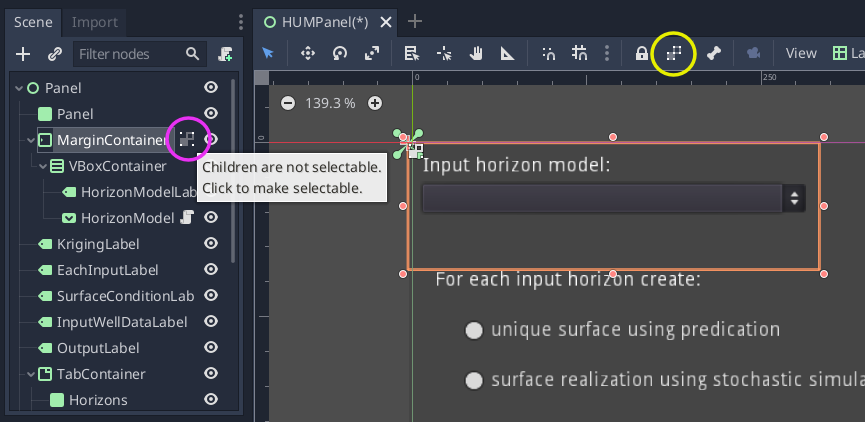Switch to the Import tab
865x422 pixels.
click(95, 22)
